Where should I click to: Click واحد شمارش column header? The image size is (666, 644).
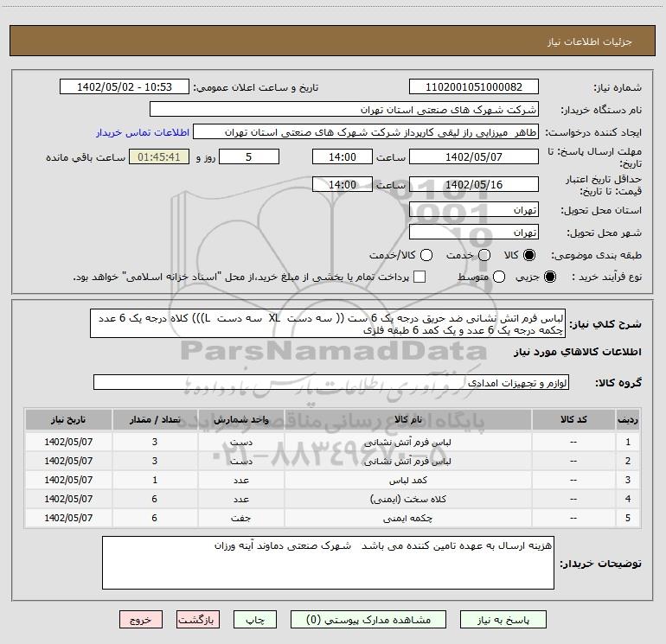tap(240, 419)
